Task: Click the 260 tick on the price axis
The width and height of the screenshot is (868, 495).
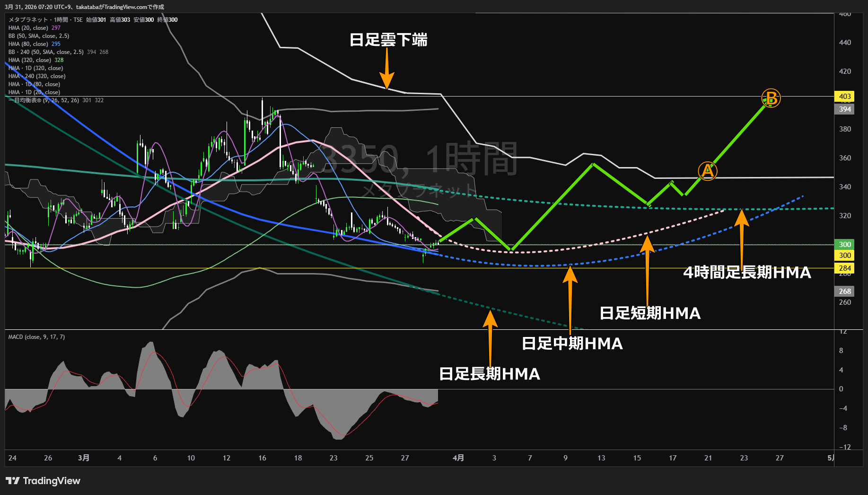Action: [845, 302]
